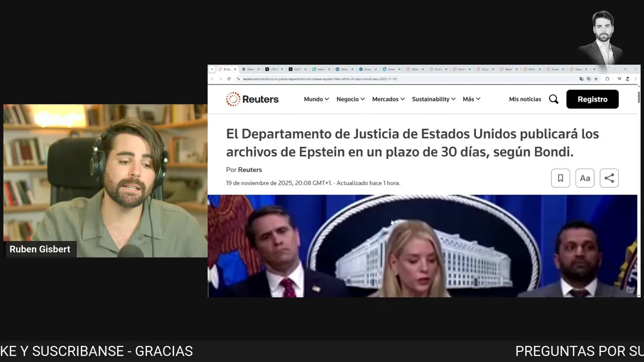The height and width of the screenshot is (362, 644).
Task: Open text size options (Aa)
Action: click(585, 178)
